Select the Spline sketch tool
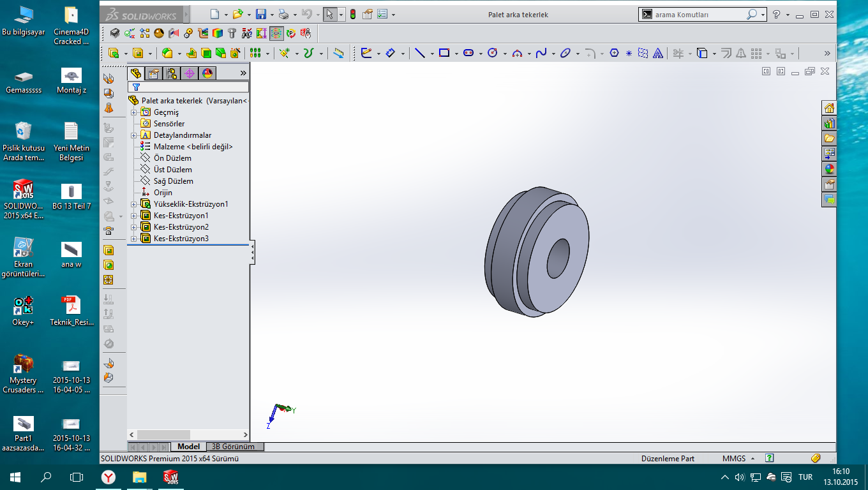Viewport: 868px width, 490px height. point(541,54)
